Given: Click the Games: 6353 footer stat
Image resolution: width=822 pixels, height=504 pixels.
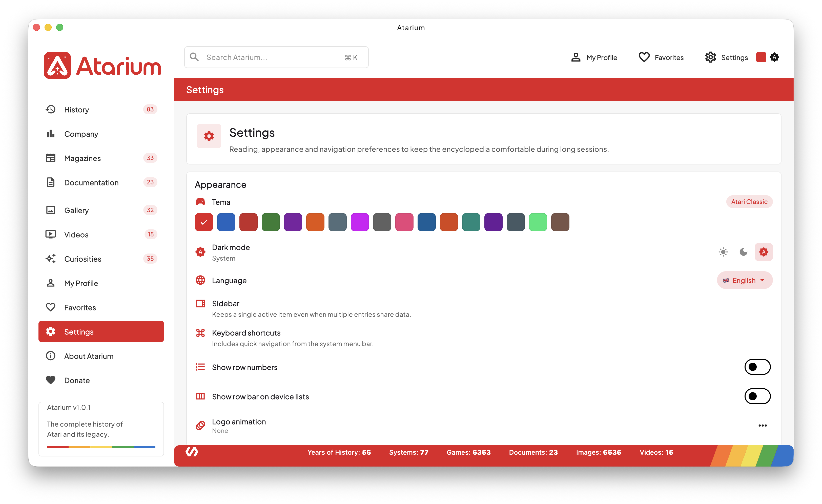Looking at the screenshot, I should (468, 452).
